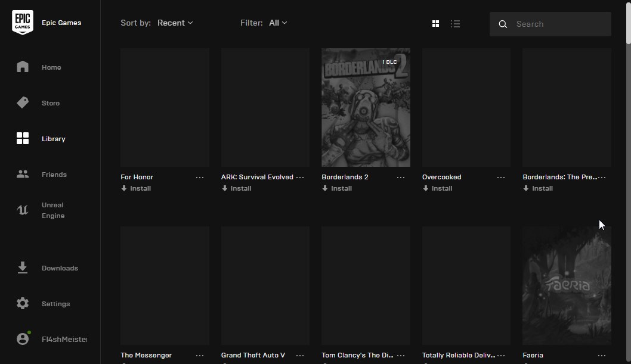This screenshot has height=364, width=631.
Task: Click the Epic Games logo
Action: pyautogui.click(x=23, y=23)
